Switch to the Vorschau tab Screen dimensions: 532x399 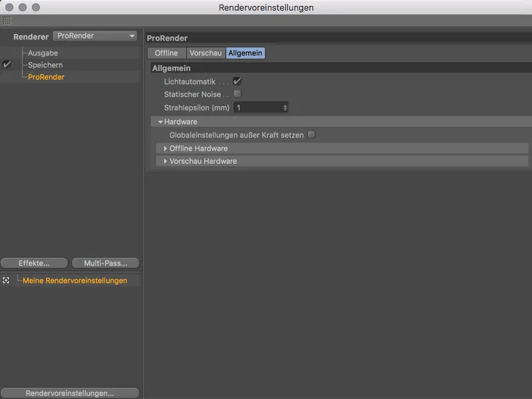coord(204,53)
